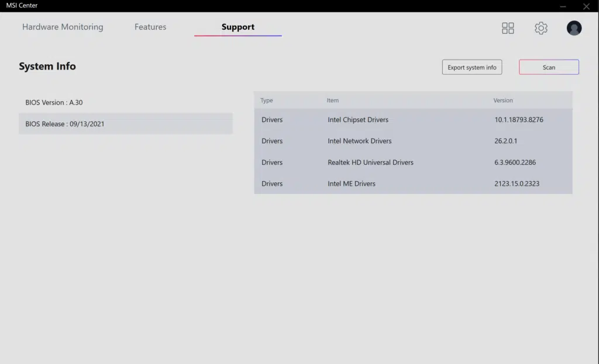
Task: Click version 10.1.18793.8276
Action: click(519, 119)
